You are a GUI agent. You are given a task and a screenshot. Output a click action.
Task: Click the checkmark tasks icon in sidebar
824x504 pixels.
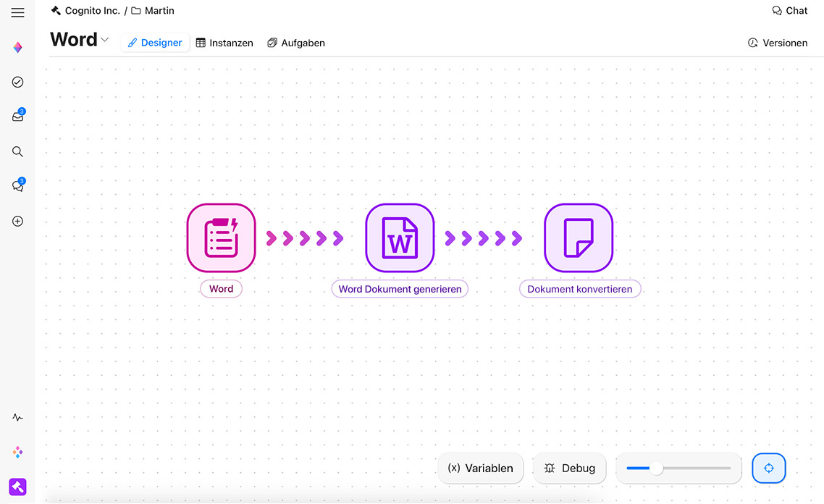pos(18,83)
